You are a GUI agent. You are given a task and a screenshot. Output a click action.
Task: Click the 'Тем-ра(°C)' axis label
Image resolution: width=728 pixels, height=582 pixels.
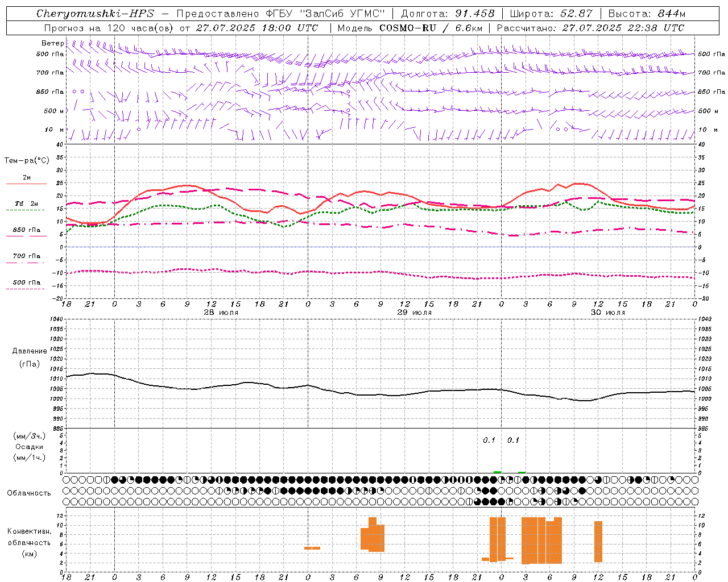(x=27, y=161)
